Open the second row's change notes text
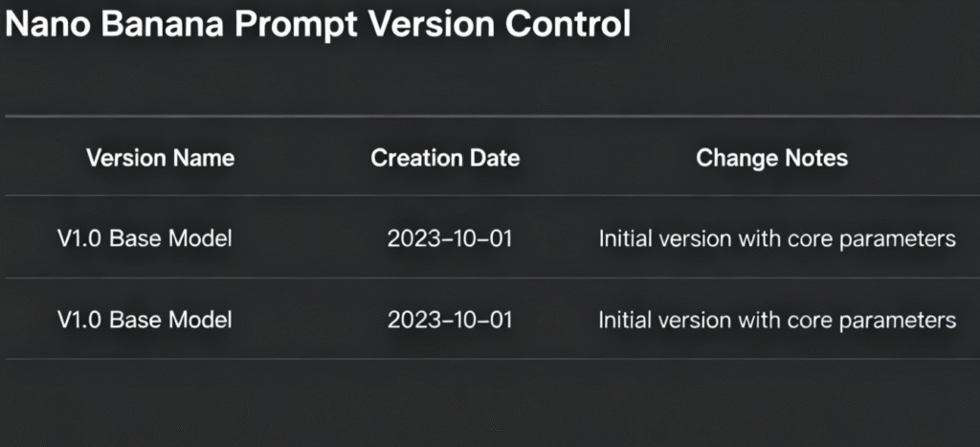This screenshot has height=447, width=980. (777, 319)
